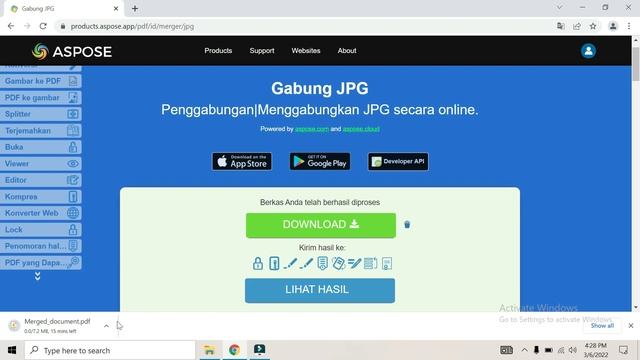The image size is (640, 360).
Task: Click the browser address bar
Action: pyautogui.click(x=306, y=26)
